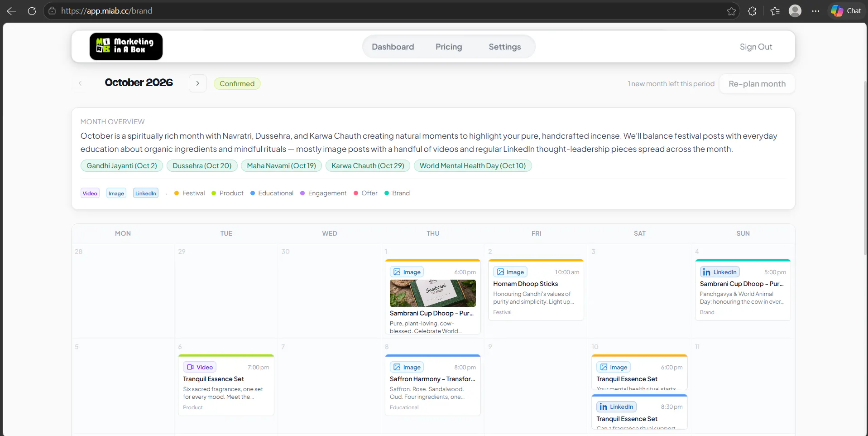Open browser extensions icon
This screenshot has height=436, width=868.
752,11
